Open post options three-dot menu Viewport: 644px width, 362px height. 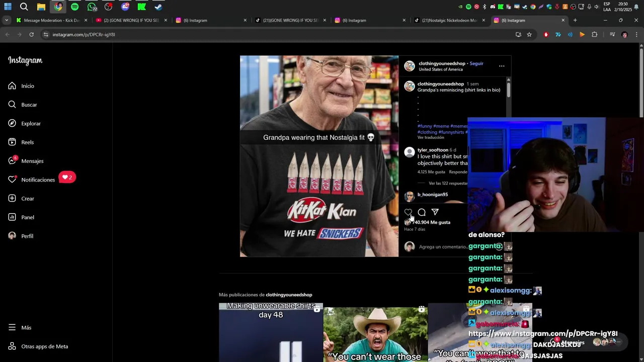point(502,66)
